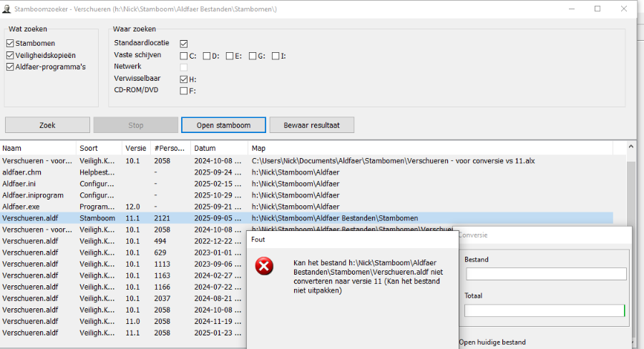Click the Open stamboom button
The height and width of the screenshot is (349, 644).
coord(223,125)
